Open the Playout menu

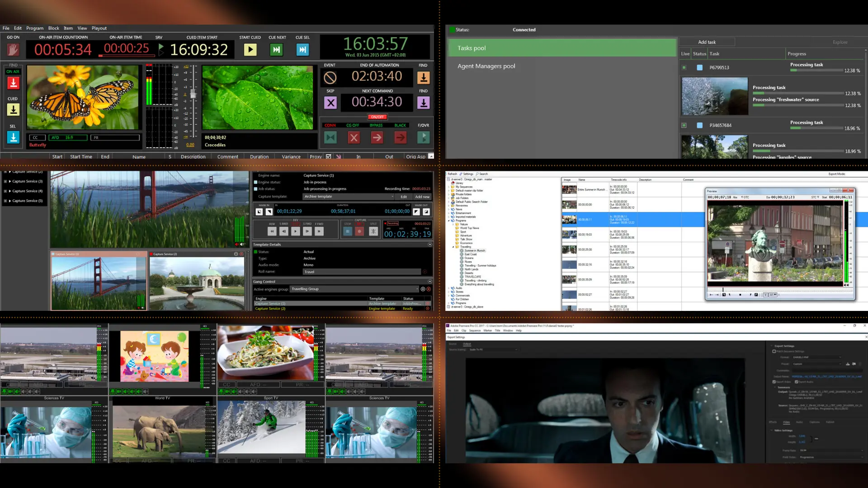pyautogui.click(x=99, y=28)
